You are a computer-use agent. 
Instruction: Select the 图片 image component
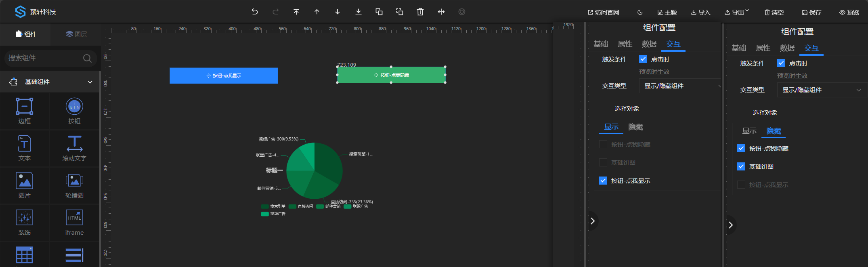pos(25,185)
